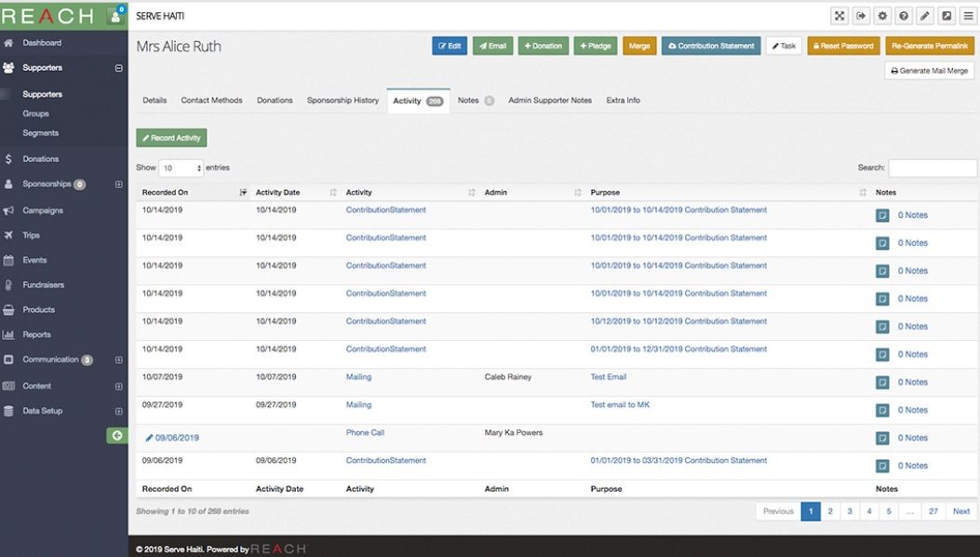The height and width of the screenshot is (557, 980).
Task: Open the help question mark icon
Action: (904, 16)
